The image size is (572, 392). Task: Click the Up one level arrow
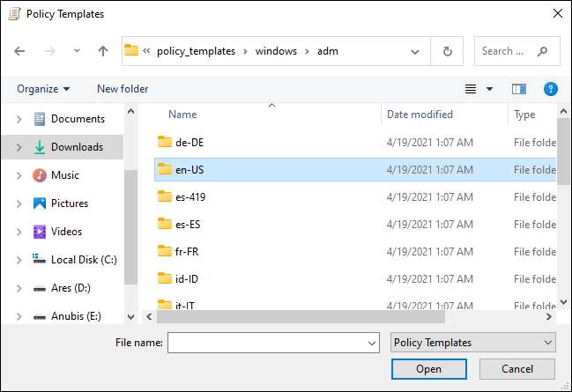point(103,51)
